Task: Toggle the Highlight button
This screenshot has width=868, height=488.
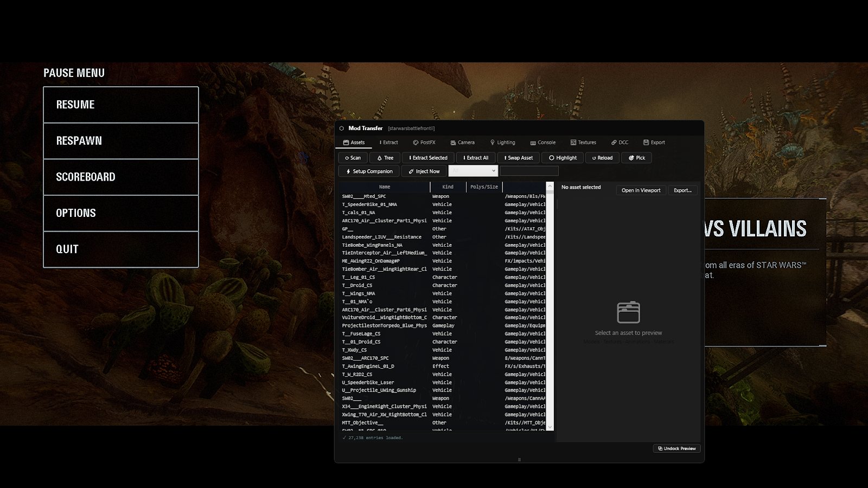Action: (563, 158)
